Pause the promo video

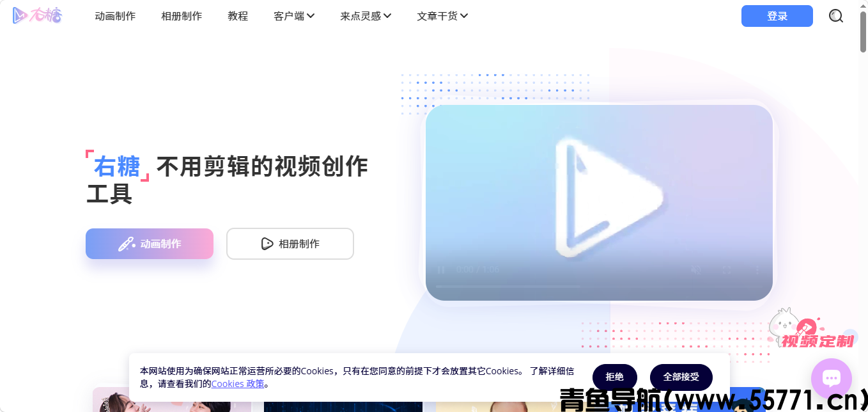point(440,270)
